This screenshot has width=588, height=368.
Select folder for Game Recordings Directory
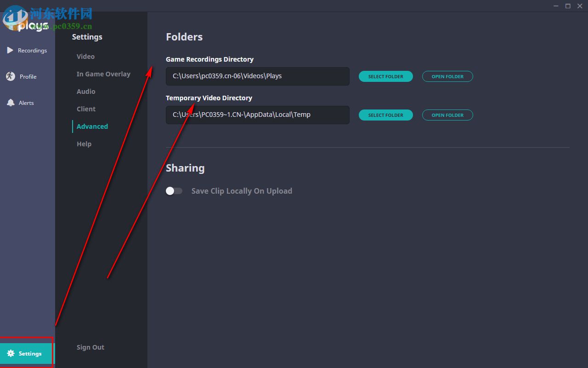pos(386,76)
